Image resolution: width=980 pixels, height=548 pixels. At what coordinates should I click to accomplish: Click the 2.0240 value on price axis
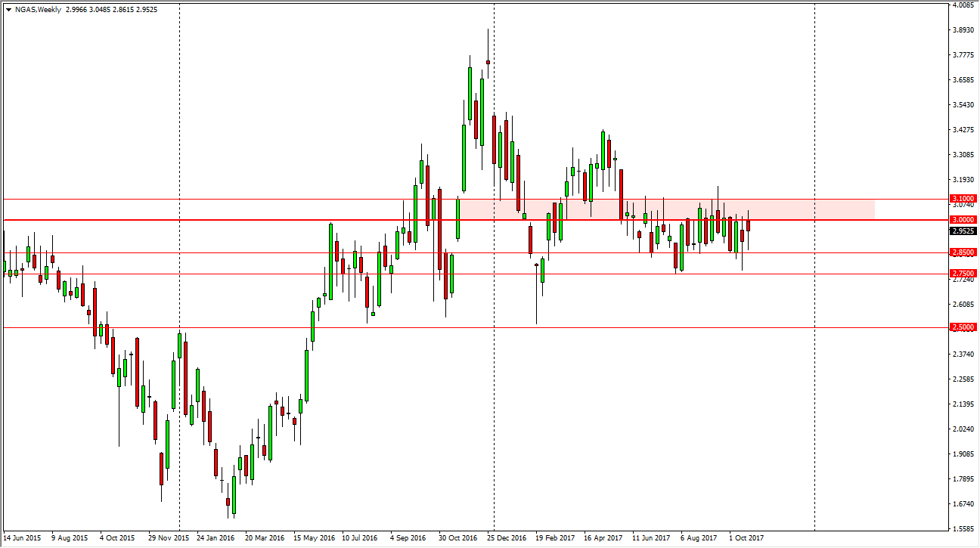coord(964,429)
